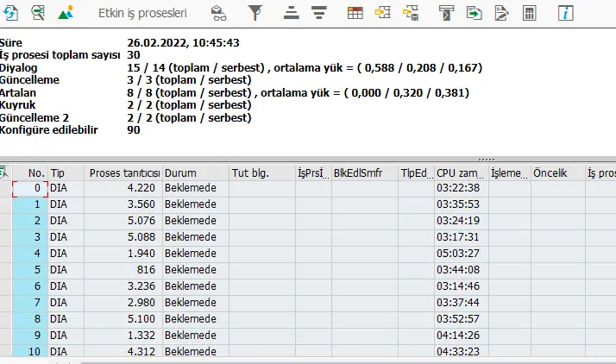
Task: Click the CPU zam... column header
Action: tap(459, 173)
